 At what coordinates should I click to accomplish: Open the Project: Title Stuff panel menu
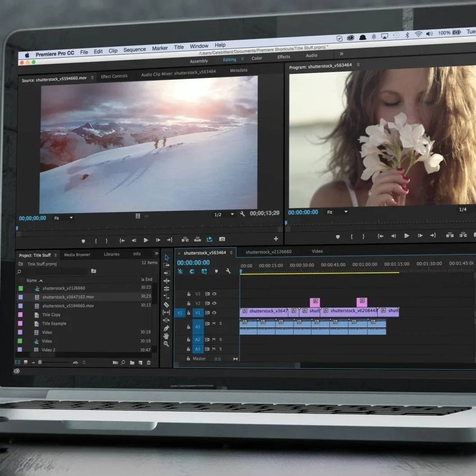[55, 255]
